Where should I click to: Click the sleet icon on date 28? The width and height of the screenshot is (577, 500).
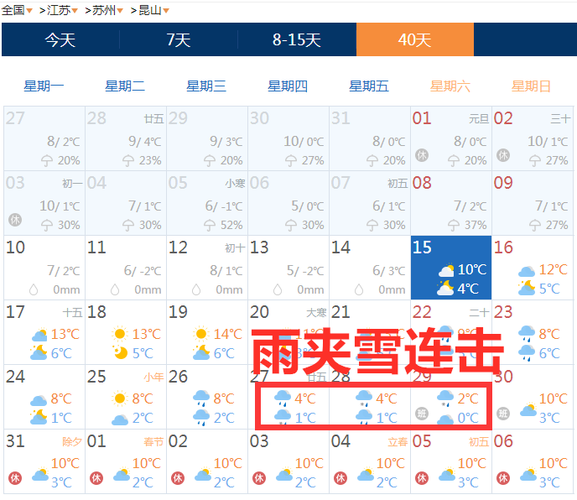(364, 398)
